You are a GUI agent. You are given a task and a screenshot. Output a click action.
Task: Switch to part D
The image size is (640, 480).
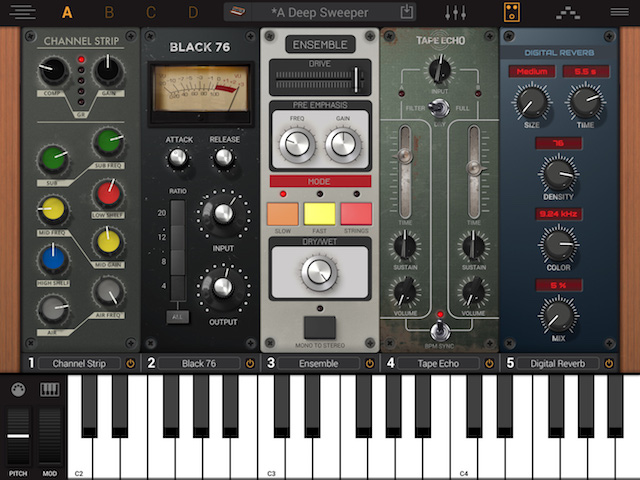coord(193,12)
